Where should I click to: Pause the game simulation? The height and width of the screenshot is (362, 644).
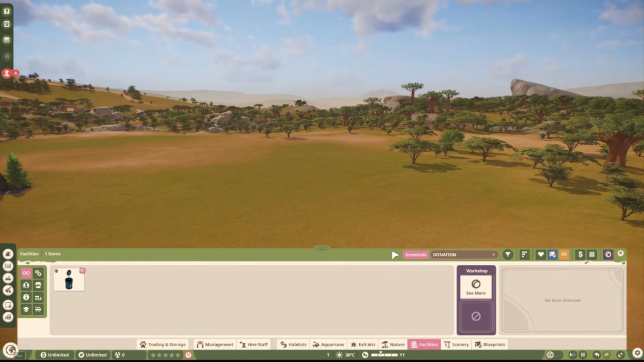(583, 354)
